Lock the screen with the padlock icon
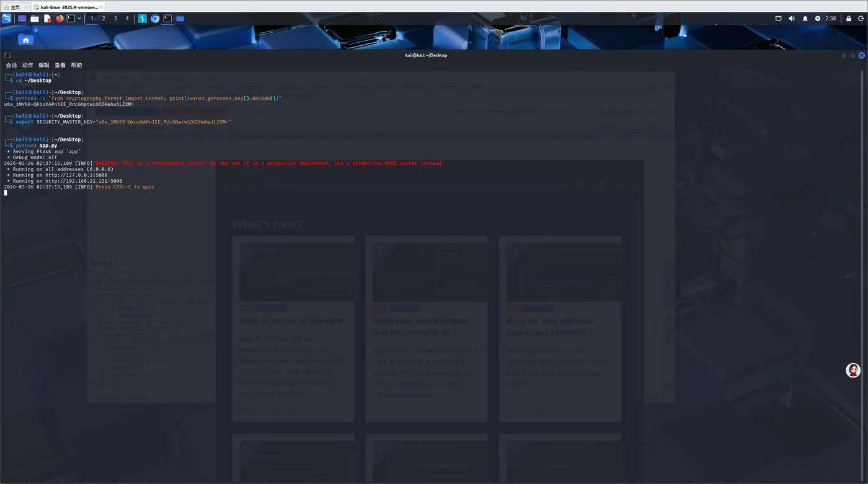This screenshot has width=868, height=484. pos(848,19)
